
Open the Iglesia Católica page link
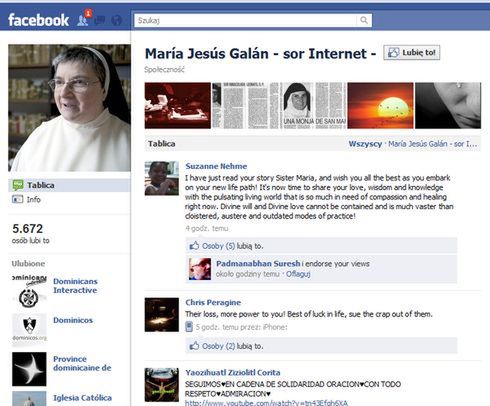coord(82,398)
